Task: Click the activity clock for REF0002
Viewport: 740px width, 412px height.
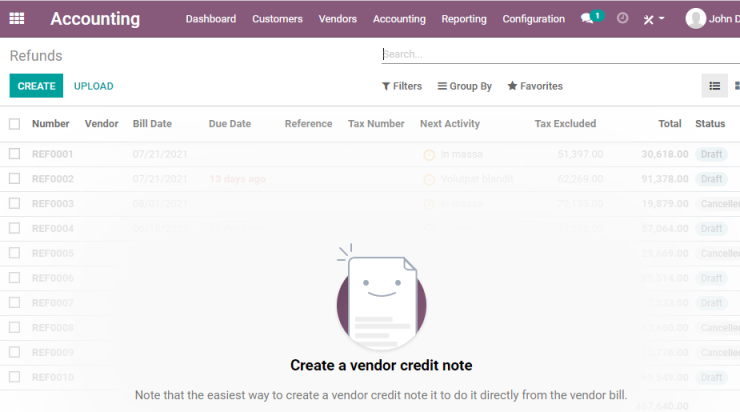Action: pyautogui.click(x=429, y=179)
